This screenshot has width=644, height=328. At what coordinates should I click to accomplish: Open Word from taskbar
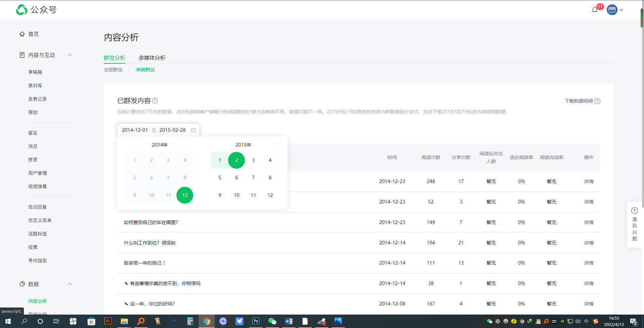pos(288,321)
